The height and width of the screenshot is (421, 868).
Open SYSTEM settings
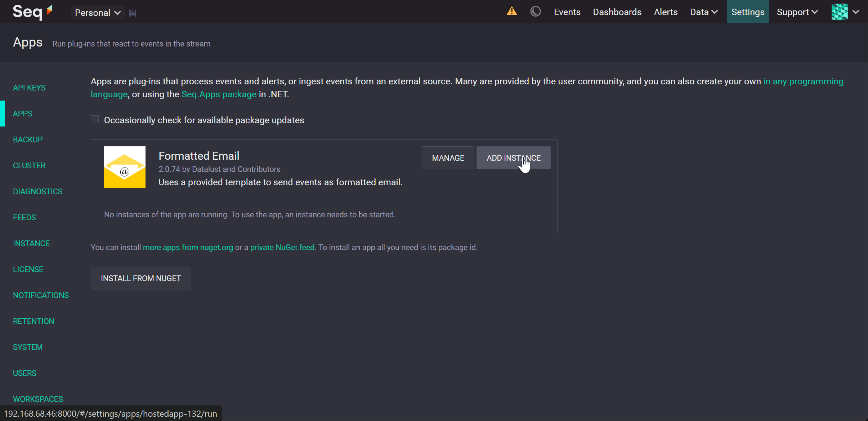28,347
